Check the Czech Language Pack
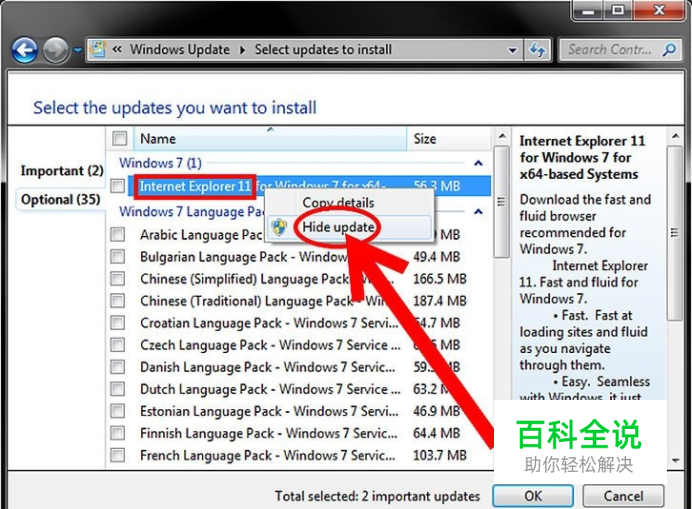 pos(118,344)
